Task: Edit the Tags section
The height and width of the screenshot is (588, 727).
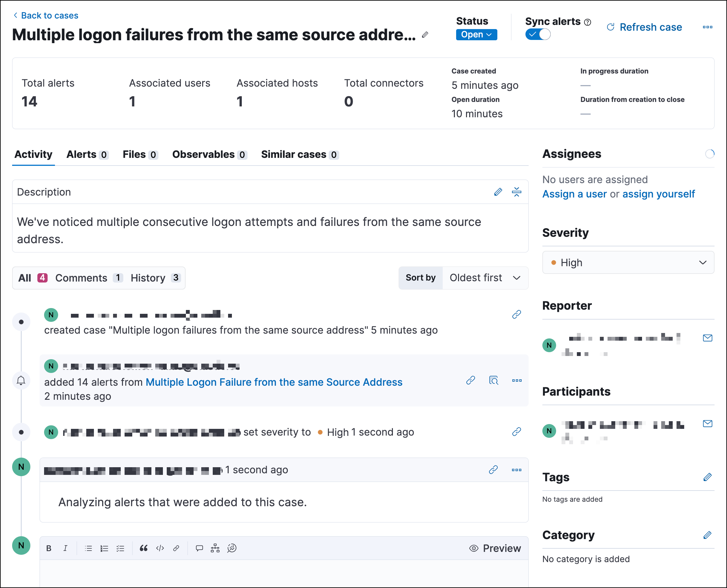Action: click(708, 477)
